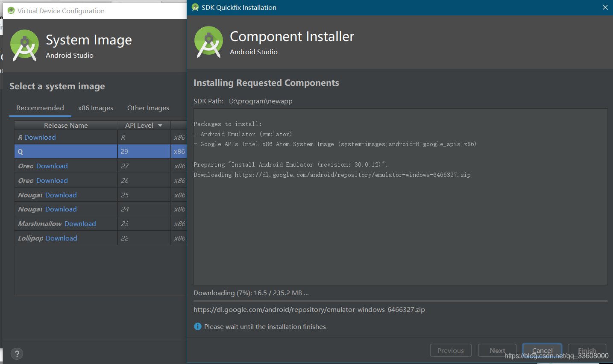Switch to the Other Images tab
Viewport: 613px width, 364px height.
148,108
